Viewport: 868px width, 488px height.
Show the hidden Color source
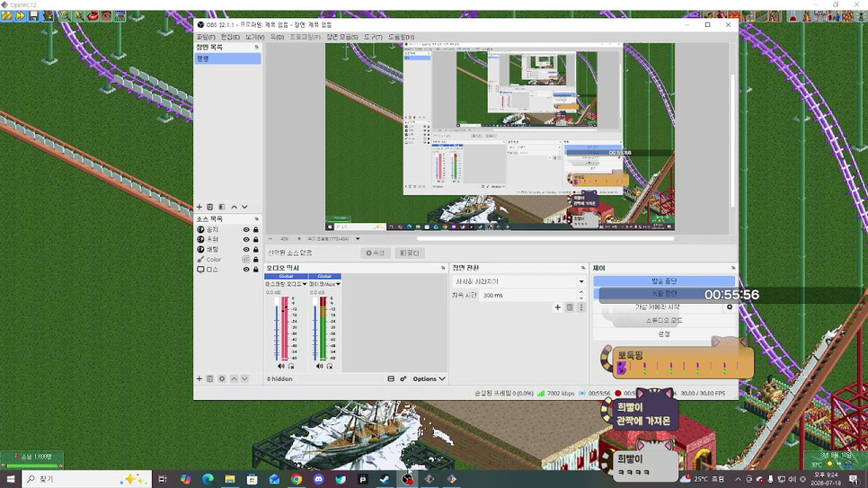pyautogui.click(x=246, y=259)
